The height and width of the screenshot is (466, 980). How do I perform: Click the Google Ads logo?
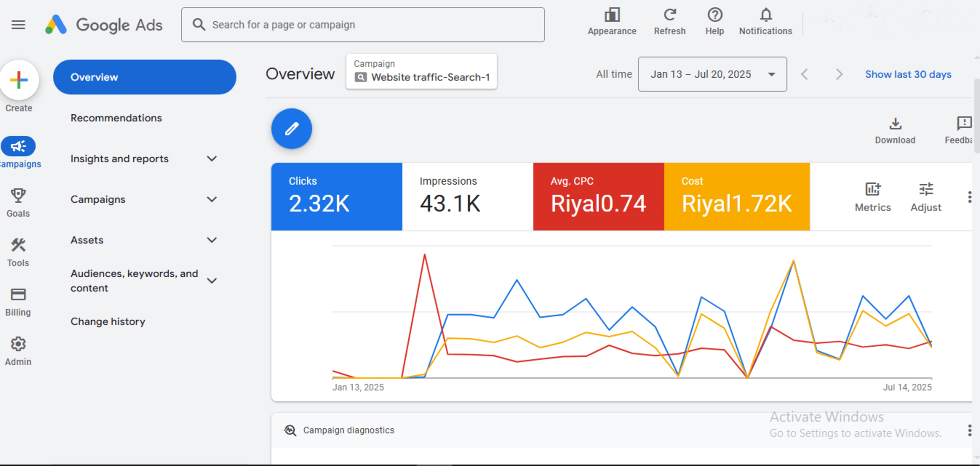(x=104, y=25)
